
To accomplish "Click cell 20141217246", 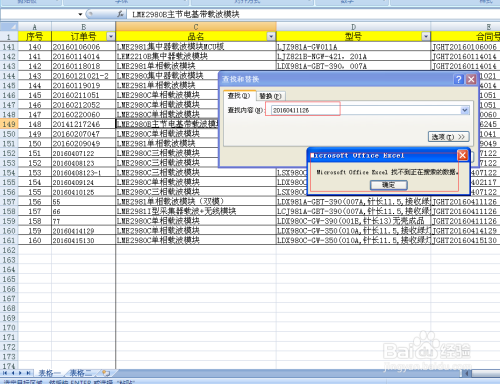I will (x=84, y=124).
